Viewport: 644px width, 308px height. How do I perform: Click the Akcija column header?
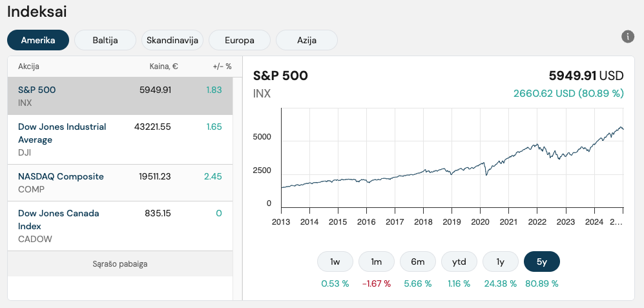click(29, 67)
